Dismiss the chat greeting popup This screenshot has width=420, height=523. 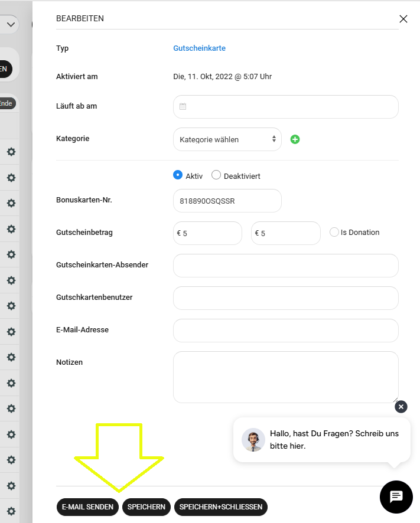tap(401, 407)
